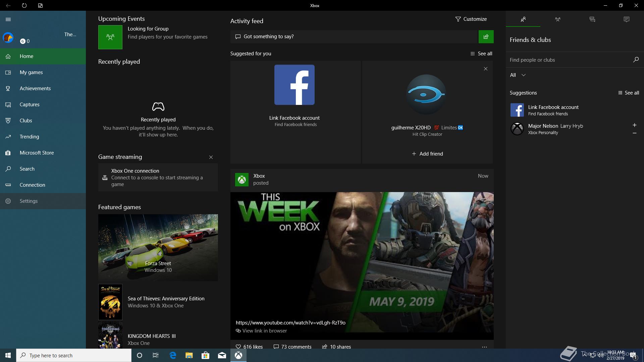Open Microsoft Edge from taskbar
This screenshot has width=644, height=362.
click(x=173, y=355)
